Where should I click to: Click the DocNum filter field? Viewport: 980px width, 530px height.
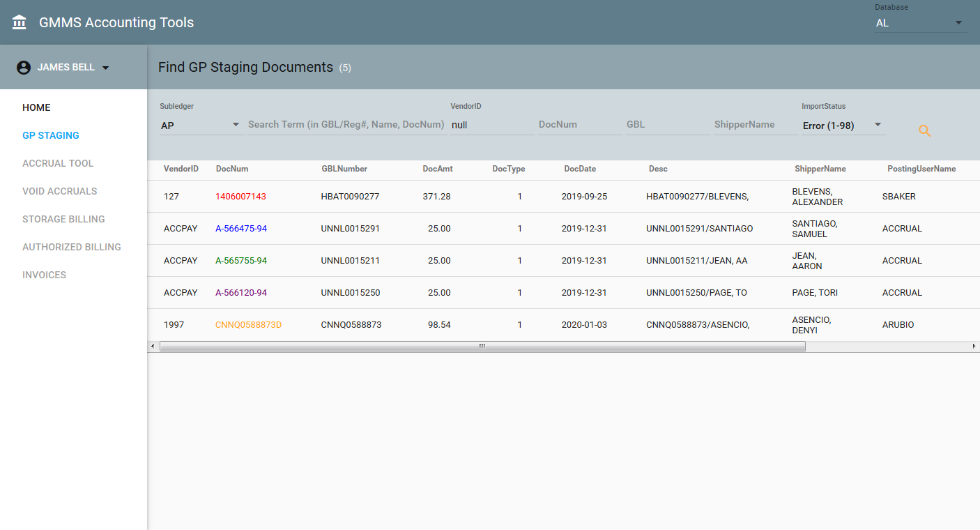pos(580,125)
